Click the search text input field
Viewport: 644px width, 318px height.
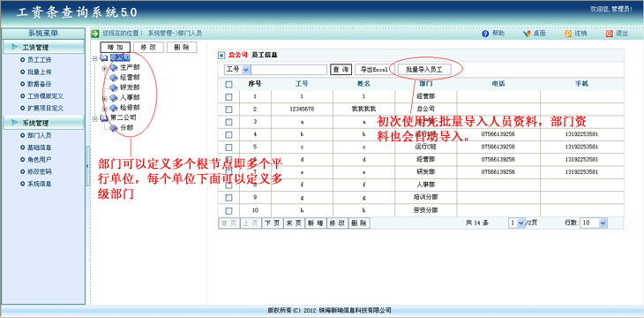point(289,70)
